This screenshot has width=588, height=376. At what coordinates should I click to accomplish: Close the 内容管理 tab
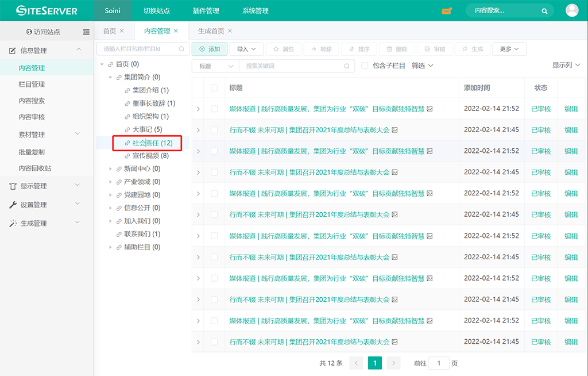(176, 31)
